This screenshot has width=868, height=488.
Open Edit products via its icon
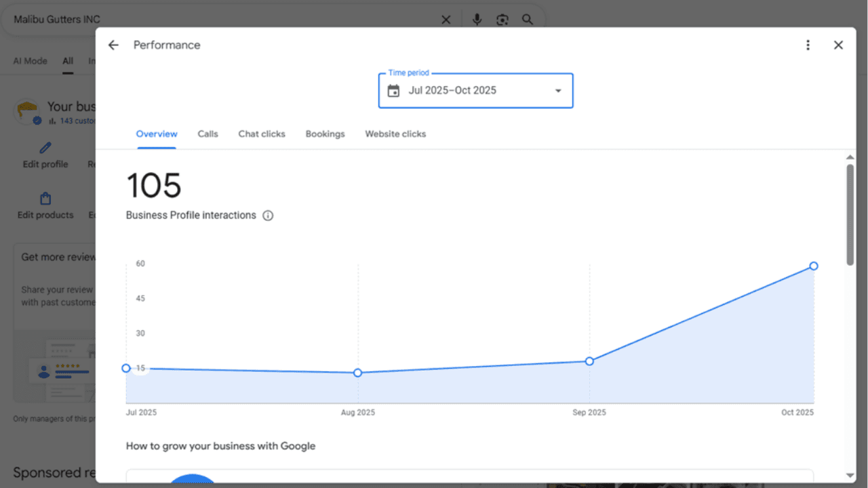45,197
